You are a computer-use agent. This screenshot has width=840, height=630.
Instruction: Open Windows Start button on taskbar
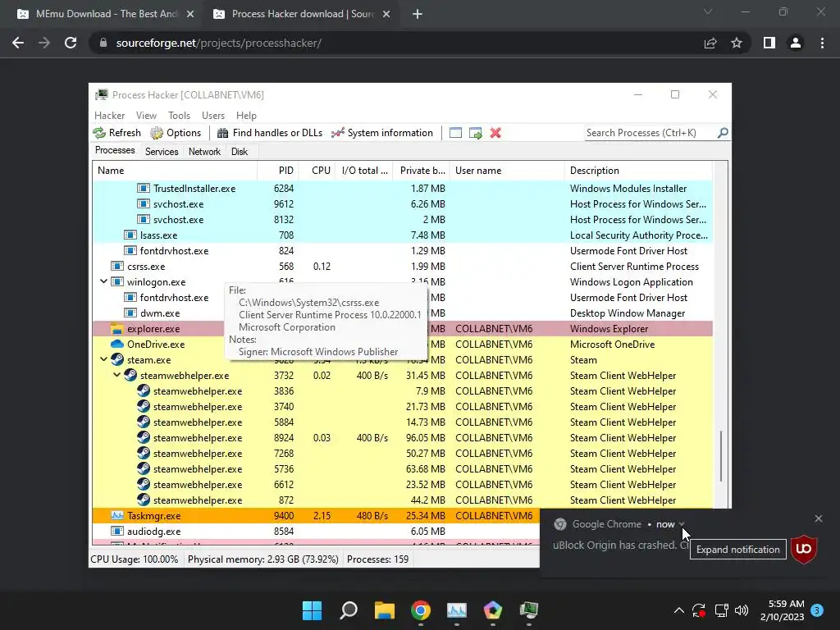click(312, 610)
